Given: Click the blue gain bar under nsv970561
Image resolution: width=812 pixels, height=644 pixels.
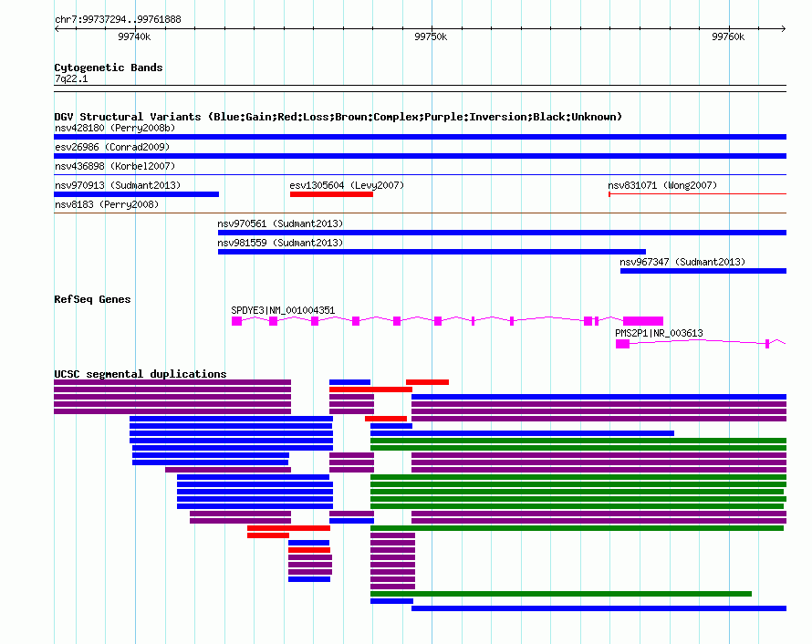Looking at the screenshot, I should click(502, 233).
